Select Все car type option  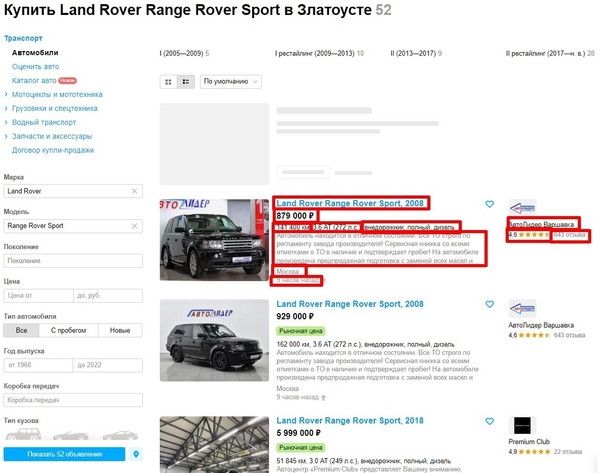tap(21, 330)
